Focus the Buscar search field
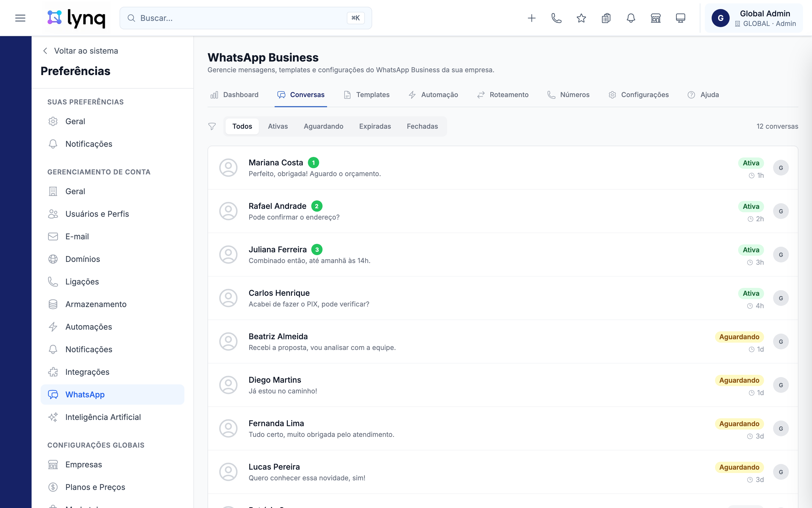The image size is (812, 508). tap(246, 18)
